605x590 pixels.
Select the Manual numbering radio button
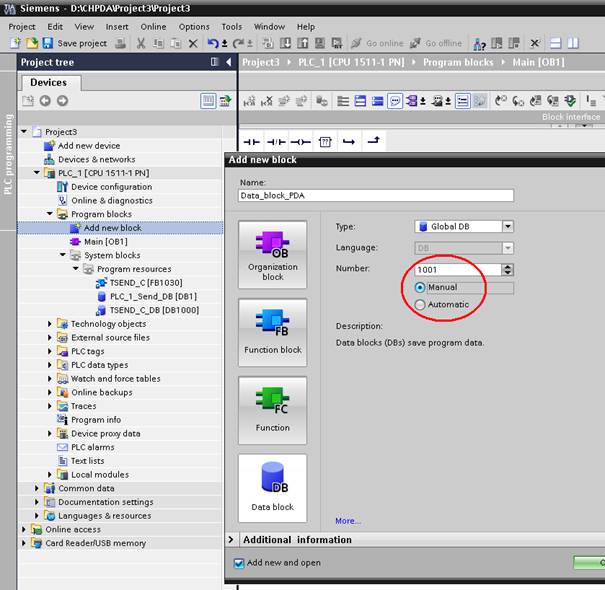pyautogui.click(x=420, y=288)
